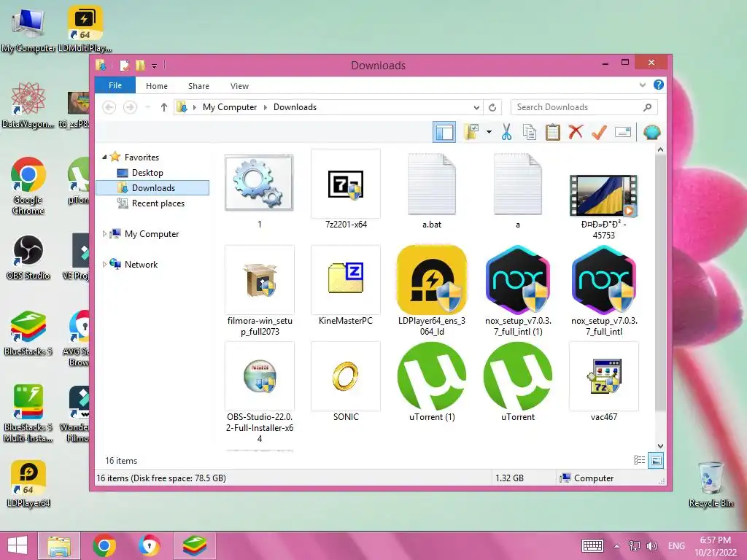Click the scroll down arrow of file list

(x=660, y=446)
